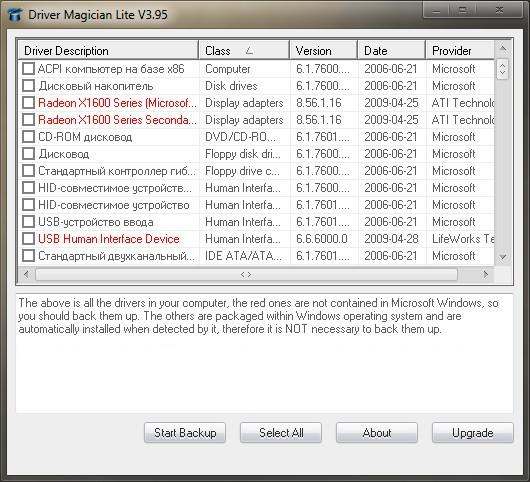Click the vertical scrollbar up arrow
Image resolution: width=530 pixels, height=482 pixels.
(503, 49)
